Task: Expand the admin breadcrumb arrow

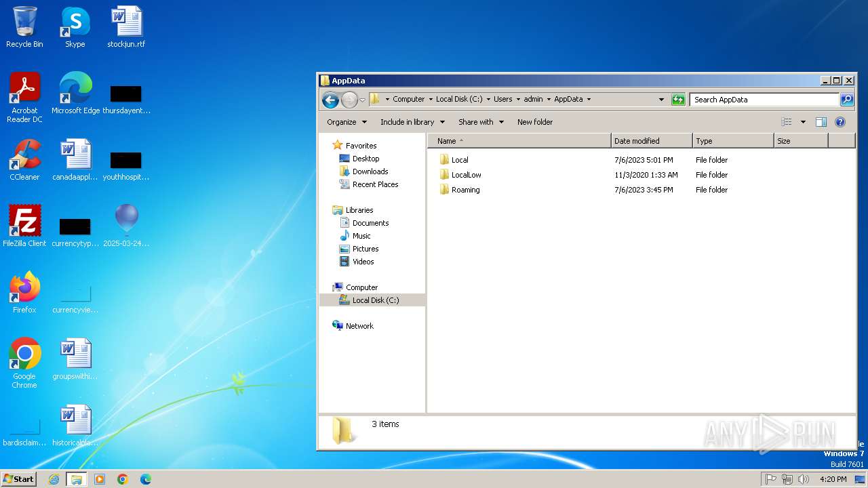Action: pos(549,100)
